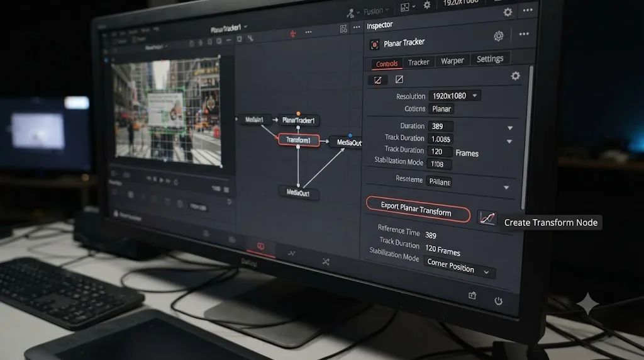Select the Transform1 node
Viewport: 644px width, 360px height.
tap(299, 140)
